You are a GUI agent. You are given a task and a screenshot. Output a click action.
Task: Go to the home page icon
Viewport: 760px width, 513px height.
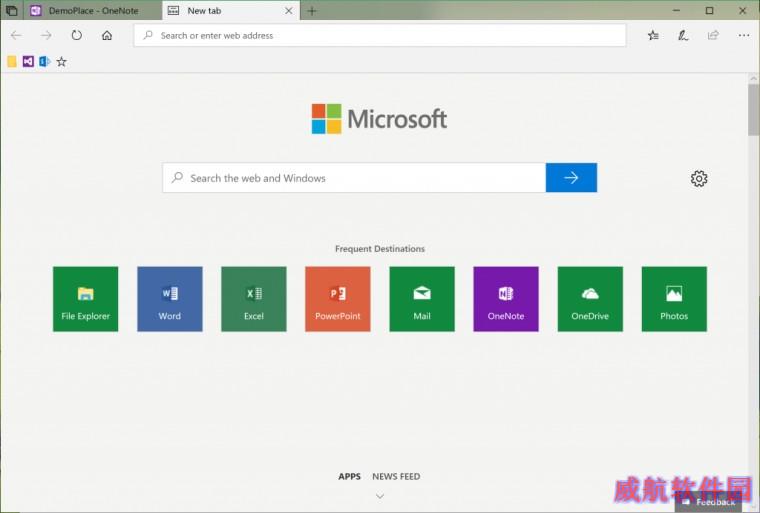(107, 35)
